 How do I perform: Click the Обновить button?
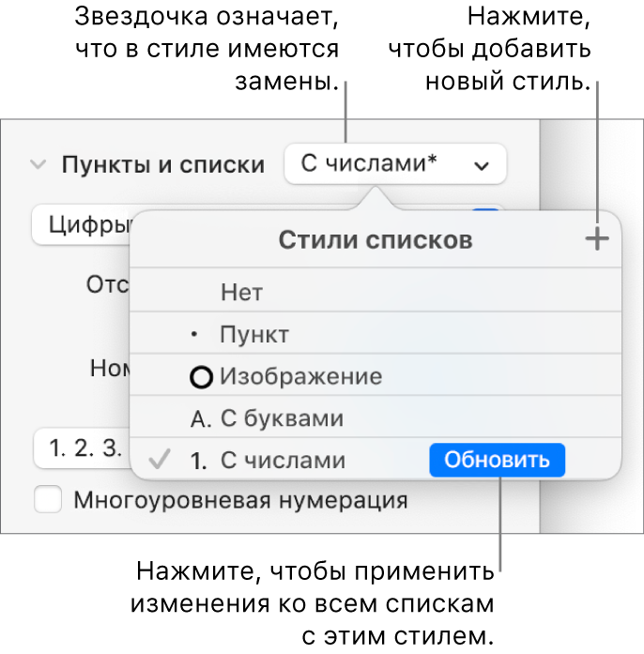[498, 460]
